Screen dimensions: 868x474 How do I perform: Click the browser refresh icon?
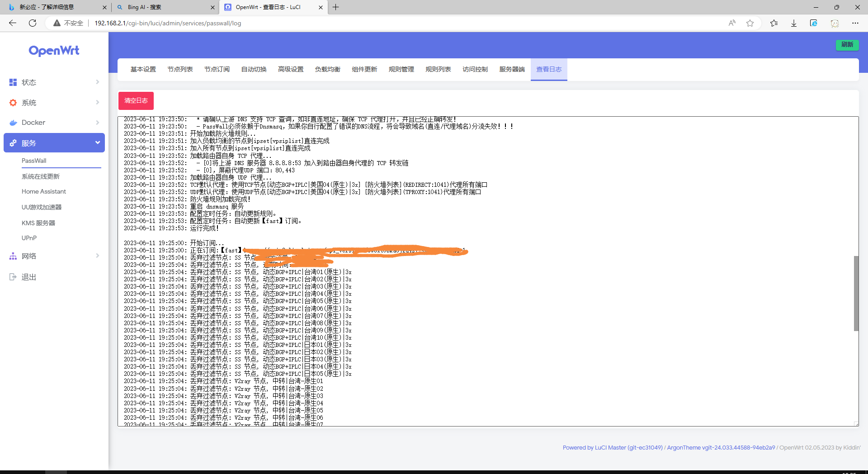point(33,23)
